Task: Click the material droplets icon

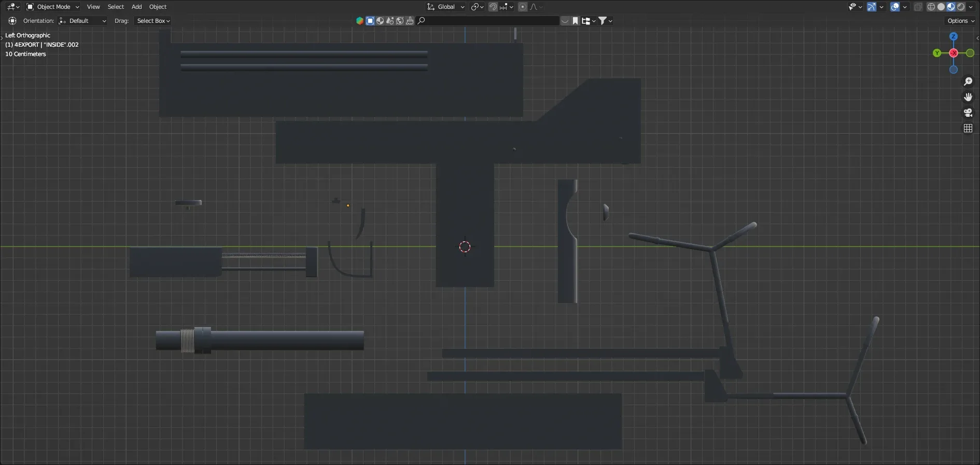Action: (x=390, y=21)
